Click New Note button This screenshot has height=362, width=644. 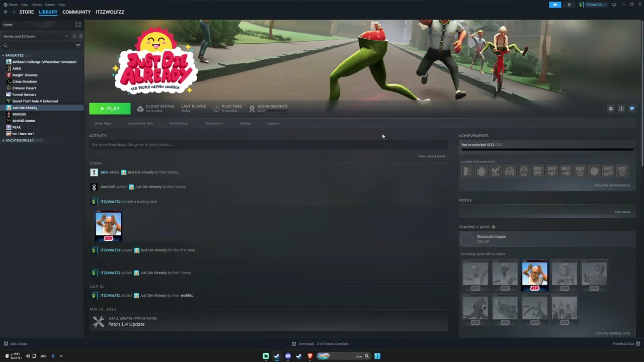pos(622,212)
